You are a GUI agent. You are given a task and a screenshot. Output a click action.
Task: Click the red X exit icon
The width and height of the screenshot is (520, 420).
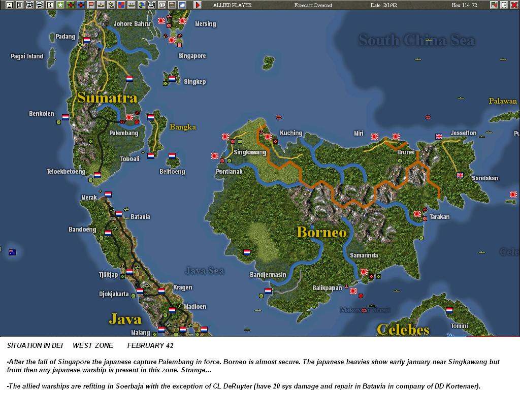coord(514,5)
